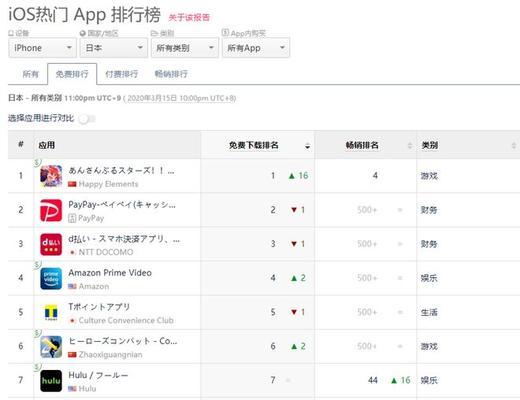Open the 关于该报告 link

tap(189, 17)
